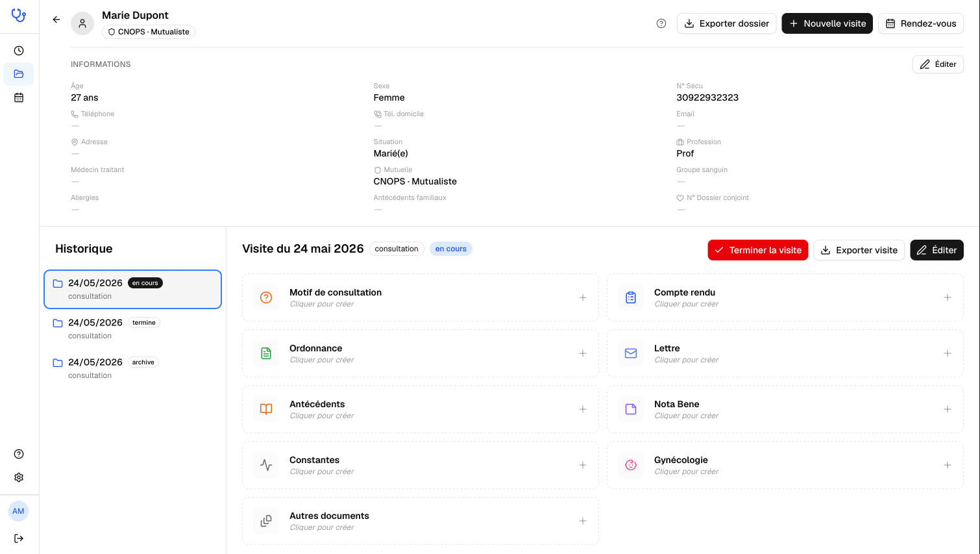Select the termine visit in Historique
Image resolution: width=980 pixels, height=554 pixels.
click(x=132, y=329)
